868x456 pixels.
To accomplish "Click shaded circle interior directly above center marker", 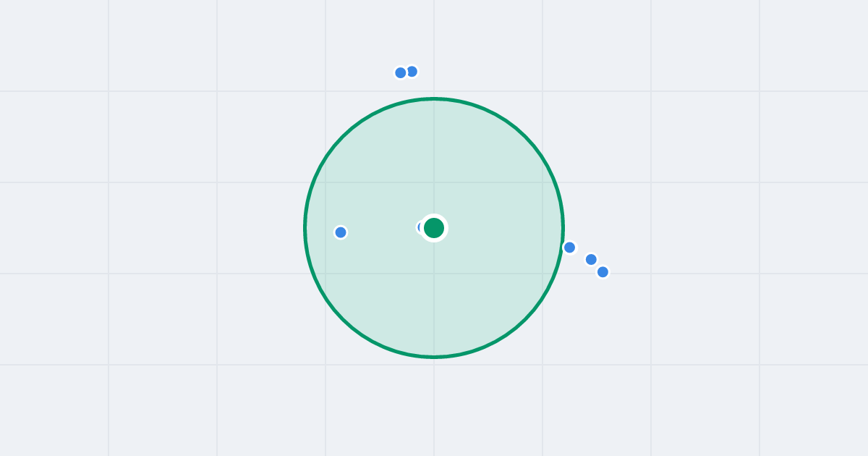I will click(x=434, y=159).
